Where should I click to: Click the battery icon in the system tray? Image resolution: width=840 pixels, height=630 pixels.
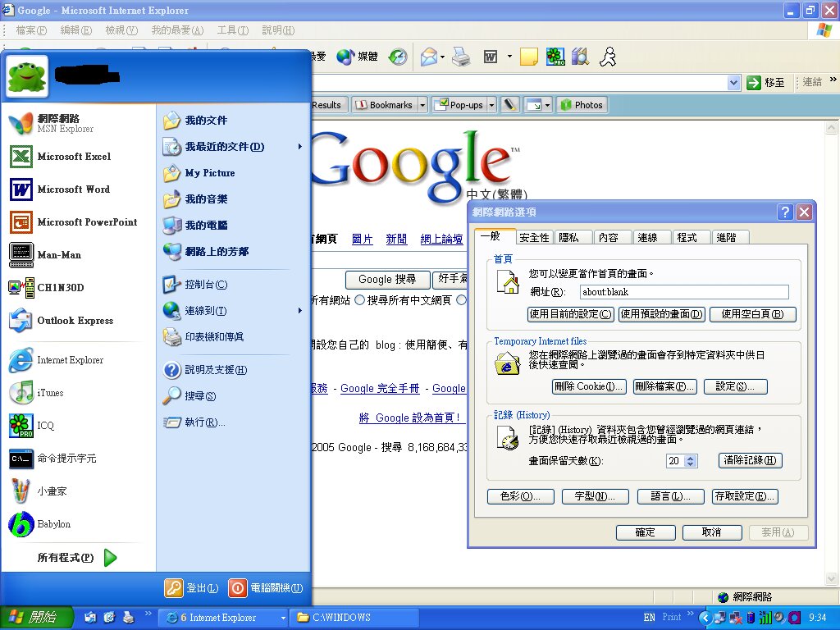coord(751,618)
